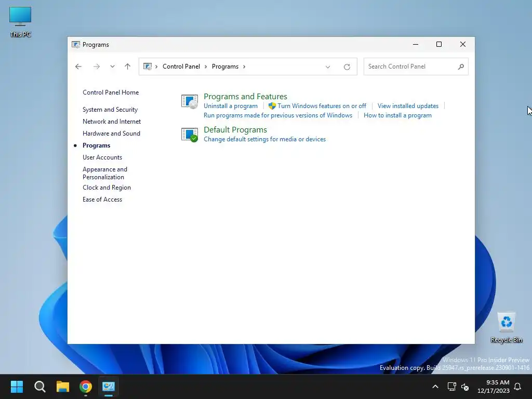Select the Recycle Bin desktop icon
This screenshot has height=399, width=532.
click(506, 328)
